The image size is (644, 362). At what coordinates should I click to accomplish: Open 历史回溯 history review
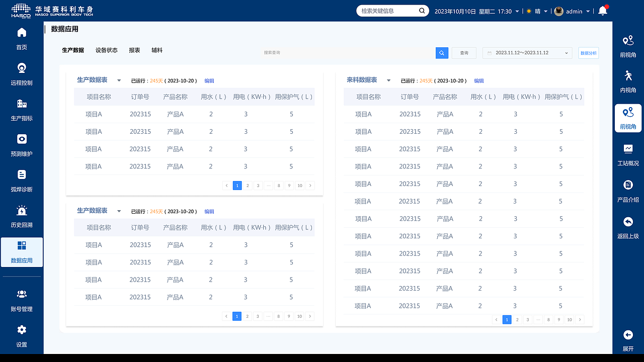[x=22, y=217]
